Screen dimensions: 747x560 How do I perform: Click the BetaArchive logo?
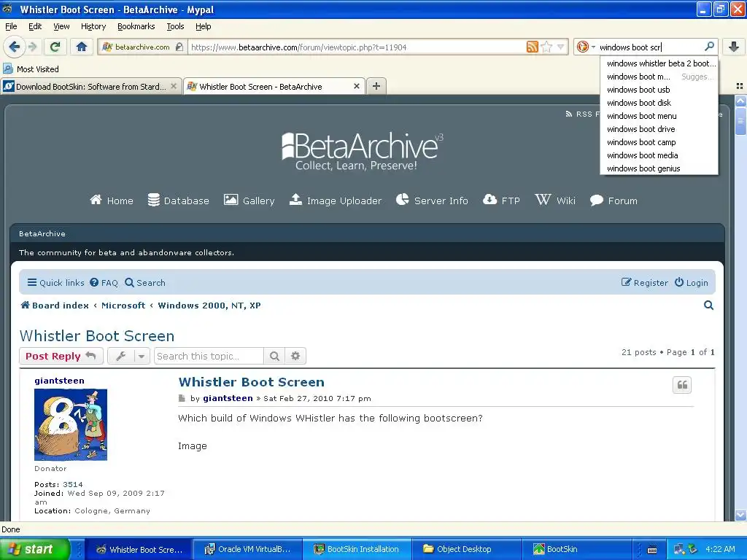click(x=362, y=151)
